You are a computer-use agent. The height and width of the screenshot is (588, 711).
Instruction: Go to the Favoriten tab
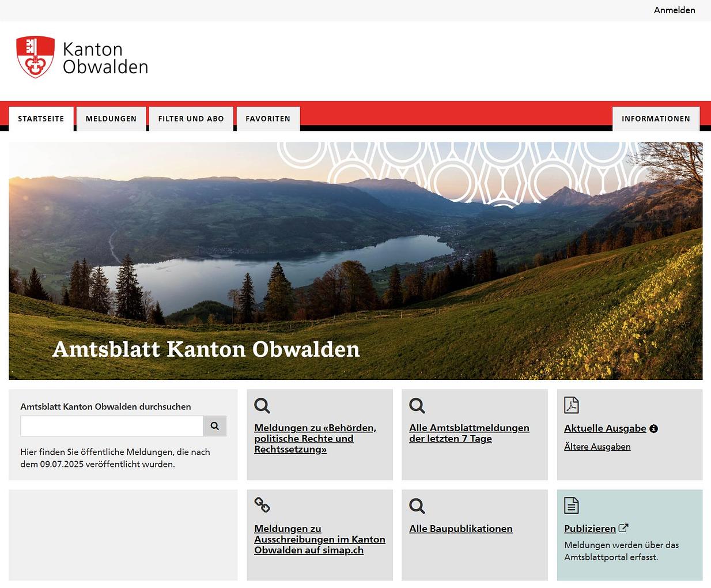268,119
